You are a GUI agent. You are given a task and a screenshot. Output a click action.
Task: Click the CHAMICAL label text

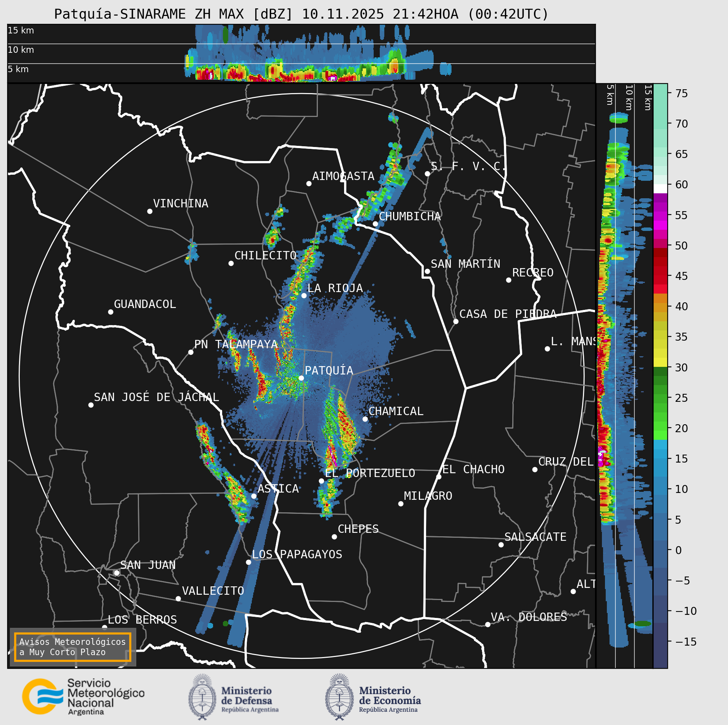click(396, 411)
